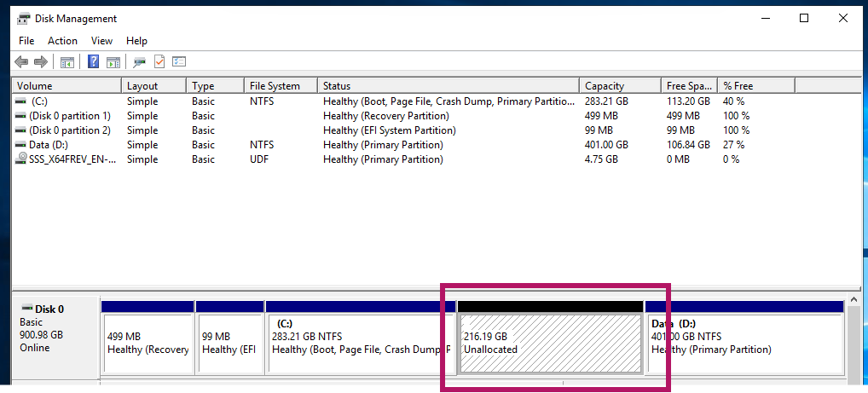Click the 283.21 GB capacity cell

click(607, 101)
